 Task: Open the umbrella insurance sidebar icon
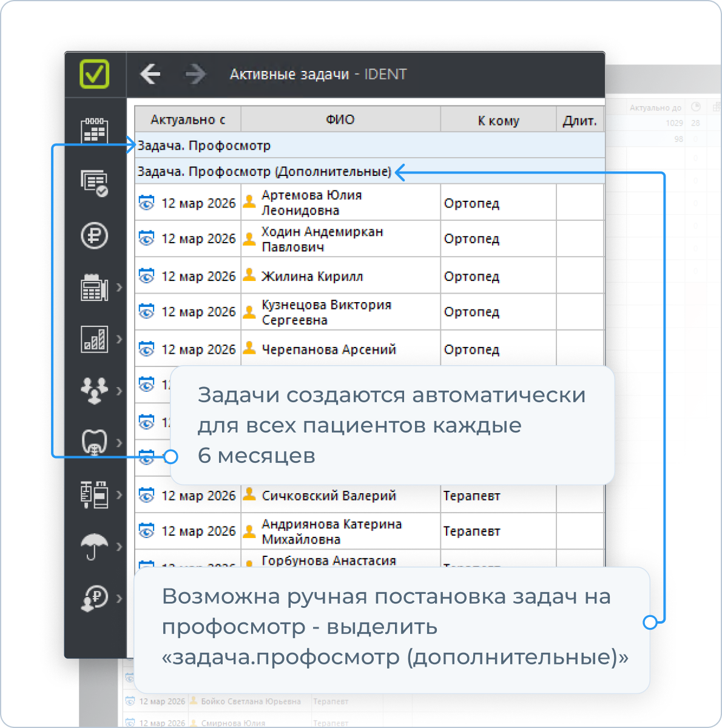point(94,546)
